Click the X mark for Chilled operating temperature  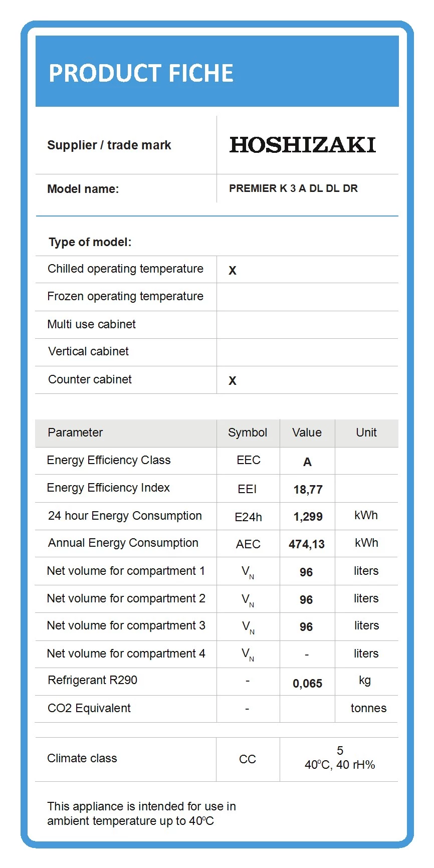point(232,271)
